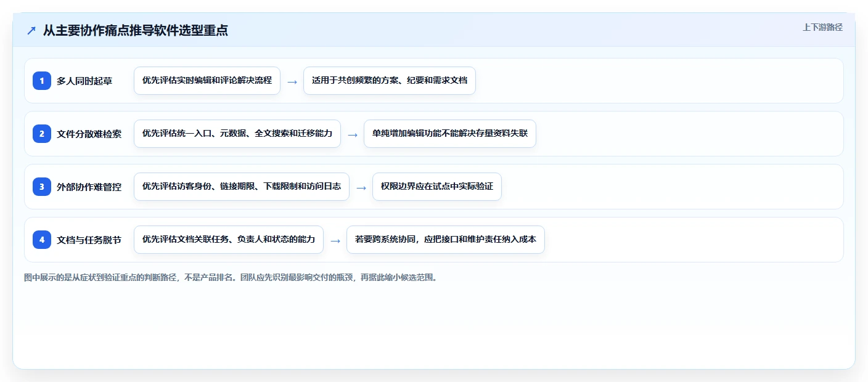Image resolution: width=868 pixels, height=382 pixels.
Task: Click the number 1 badge
Action: (42, 81)
